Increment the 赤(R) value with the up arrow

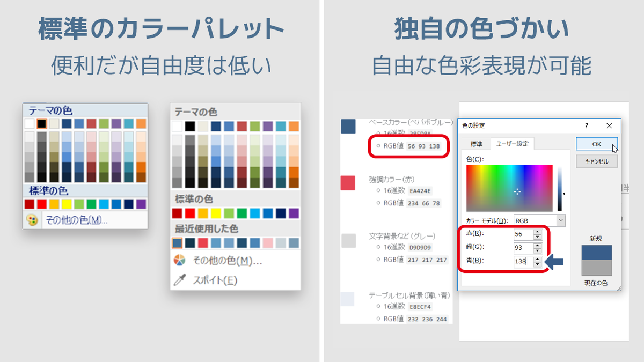(x=537, y=232)
